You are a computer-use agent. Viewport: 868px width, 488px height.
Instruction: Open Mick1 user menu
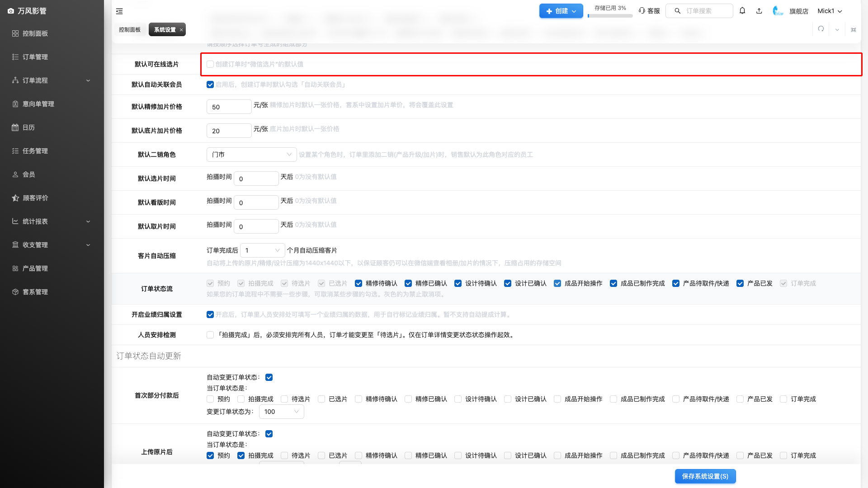pos(830,11)
